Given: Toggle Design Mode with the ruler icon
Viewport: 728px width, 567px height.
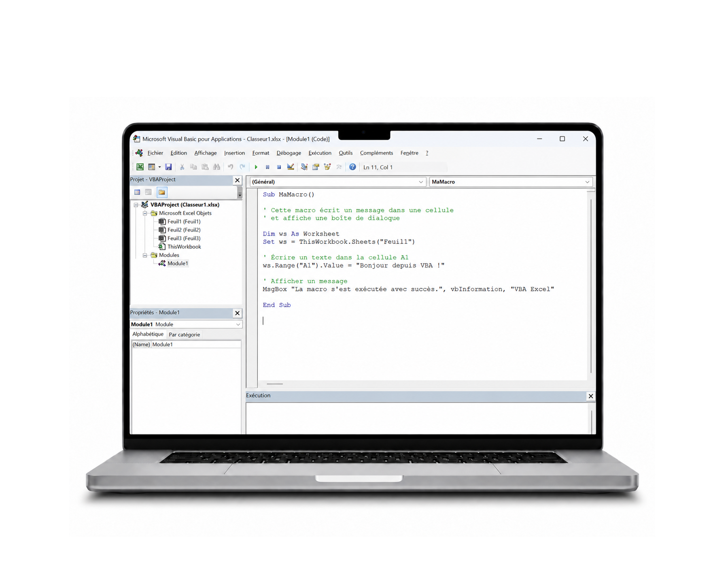Looking at the screenshot, I should click(291, 167).
